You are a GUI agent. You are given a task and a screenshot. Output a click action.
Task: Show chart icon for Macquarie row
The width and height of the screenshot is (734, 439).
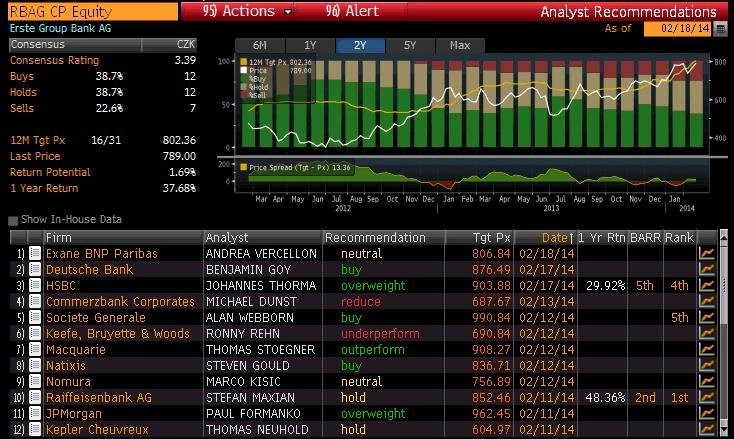707,349
